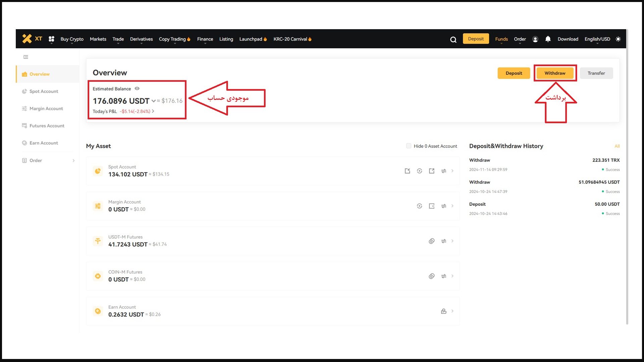Click the COIN-M Futures asset icon
Image resolution: width=644 pixels, height=362 pixels.
[98, 276]
